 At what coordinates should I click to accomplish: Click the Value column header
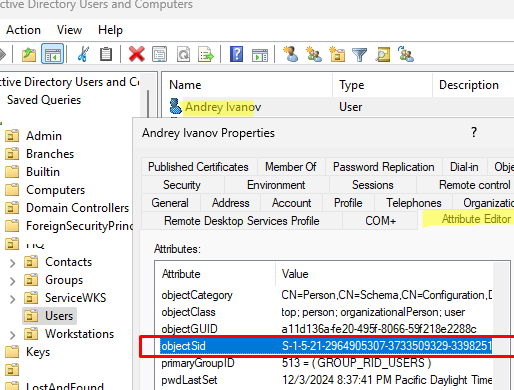tap(384, 274)
